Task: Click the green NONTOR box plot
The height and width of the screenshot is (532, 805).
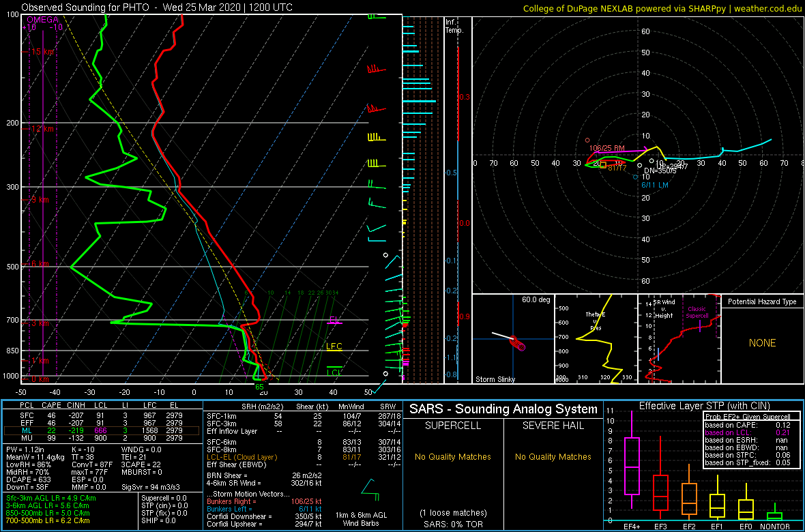Action: (x=775, y=513)
